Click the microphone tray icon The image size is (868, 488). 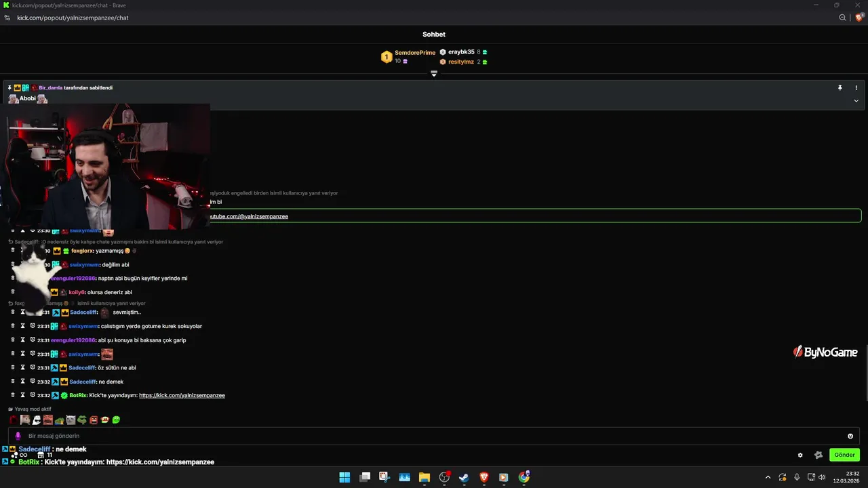[797, 477]
